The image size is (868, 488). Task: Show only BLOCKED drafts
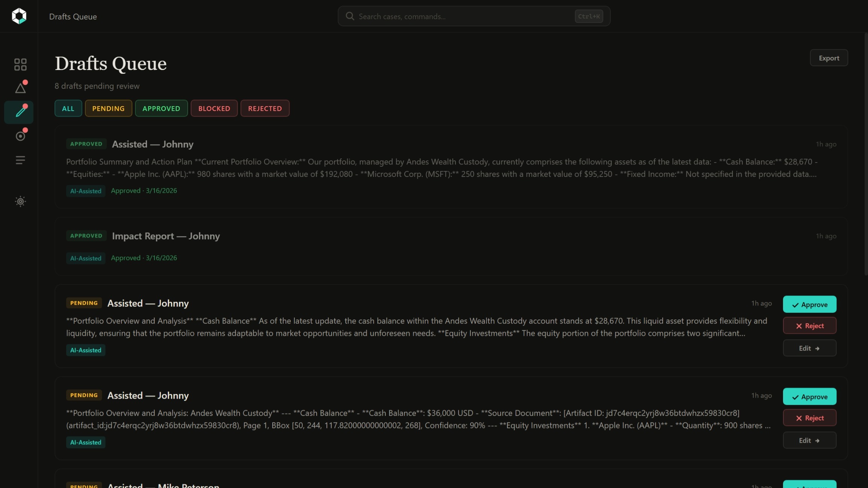tap(214, 108)
